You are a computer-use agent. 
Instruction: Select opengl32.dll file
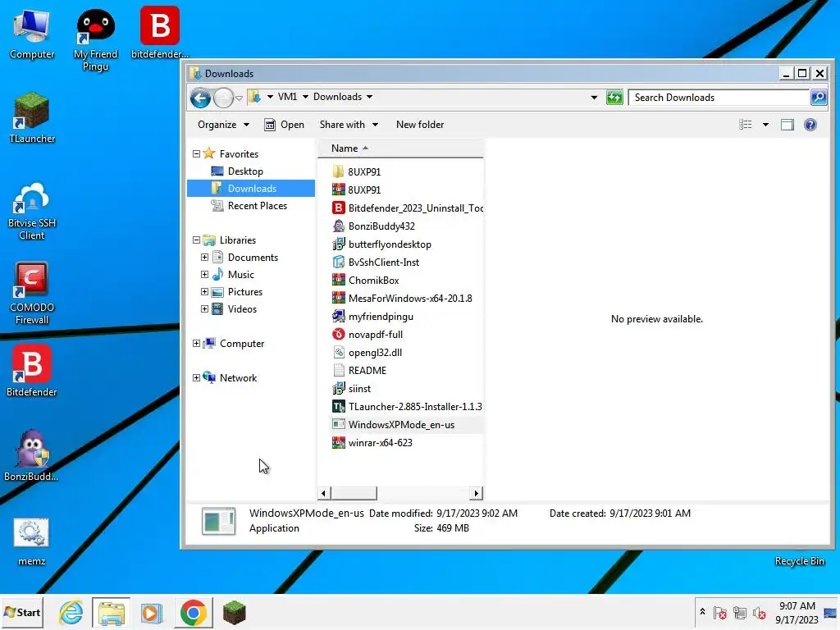point(367,353)
